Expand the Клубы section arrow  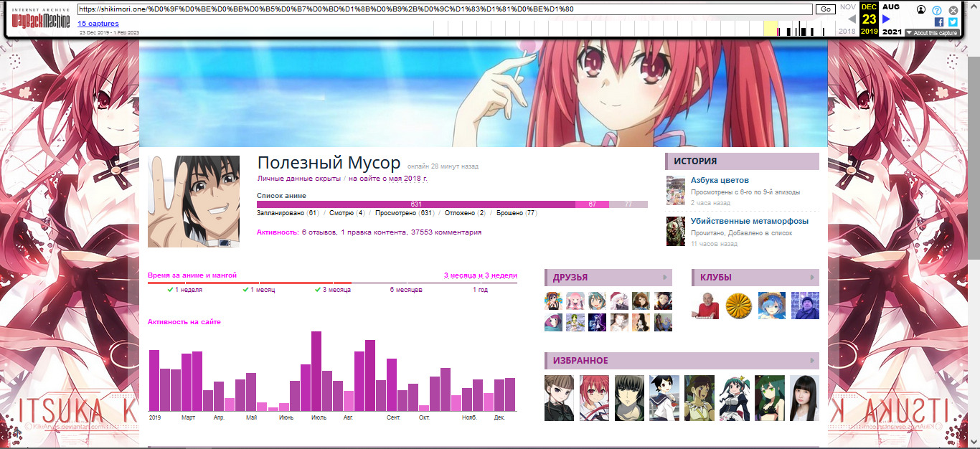tap(813, 278)
